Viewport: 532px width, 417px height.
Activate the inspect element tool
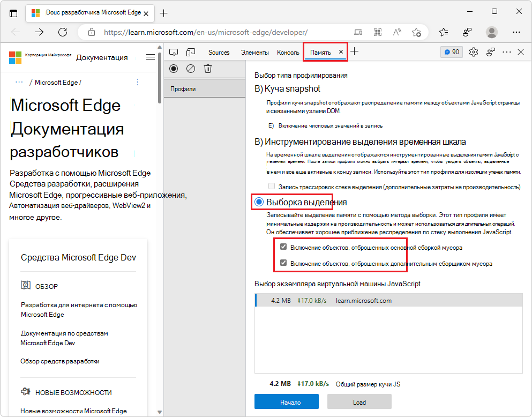[174, 52]
